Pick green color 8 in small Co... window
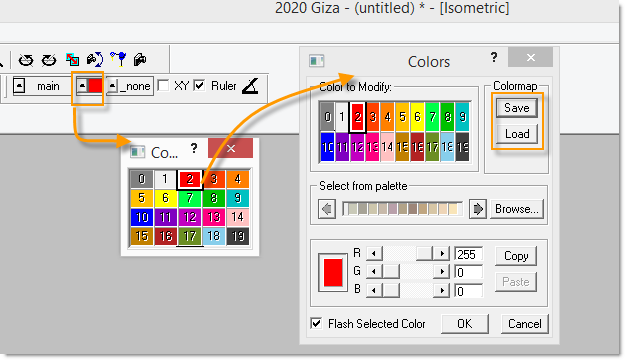The width and height of the screenshot is (625, 360). click(214, 198)
